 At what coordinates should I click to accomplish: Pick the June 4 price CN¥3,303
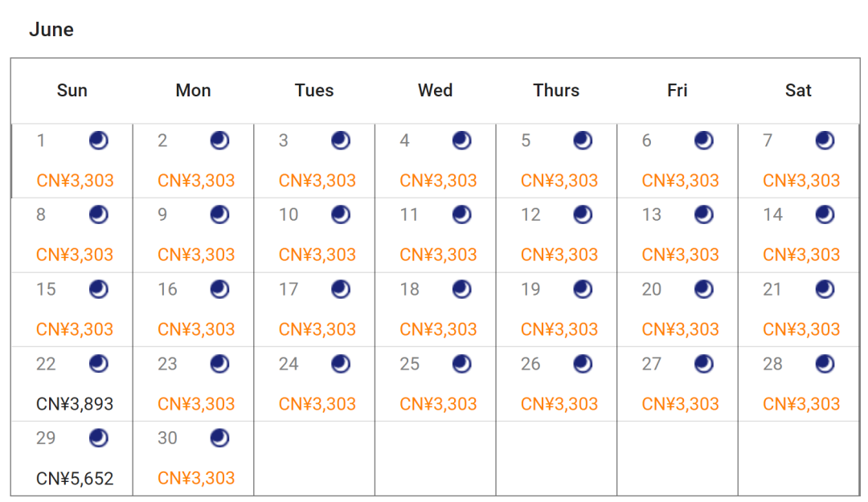[438, 181]
